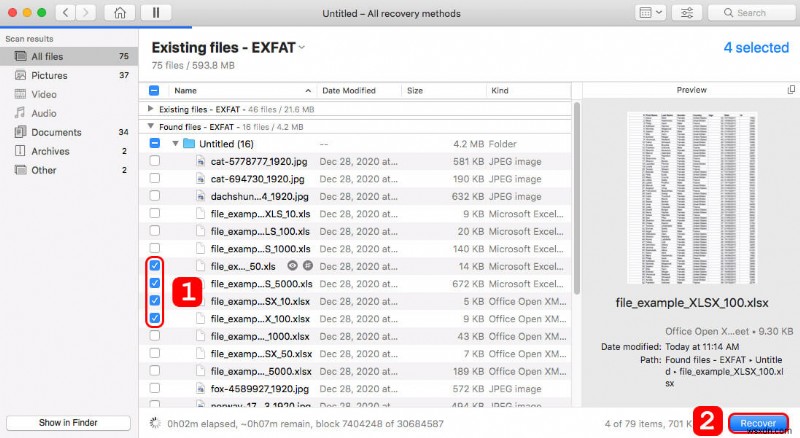
Task: Select the file_examp...SX_50.xlsx file name
Action: pyautogui.click(x=261, y=353)
